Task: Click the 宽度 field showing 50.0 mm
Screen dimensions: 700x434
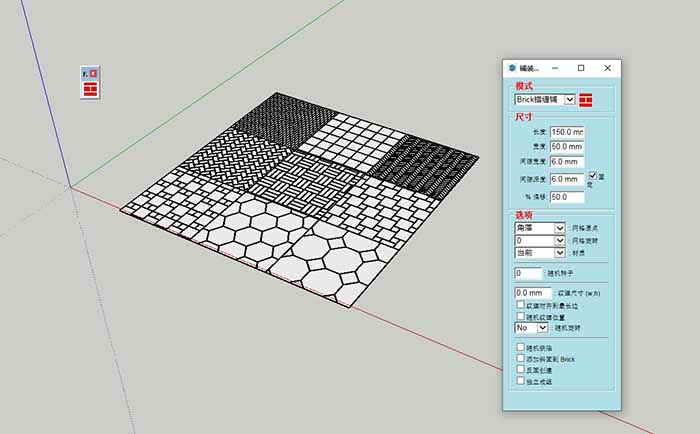Action: (567, 147)
